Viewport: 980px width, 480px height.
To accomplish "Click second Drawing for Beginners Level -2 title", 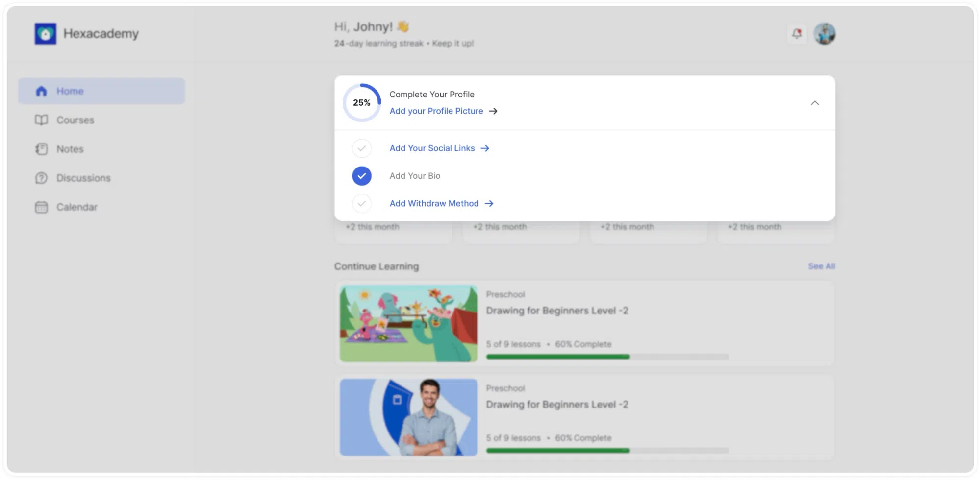I will (x=557, y=405).
